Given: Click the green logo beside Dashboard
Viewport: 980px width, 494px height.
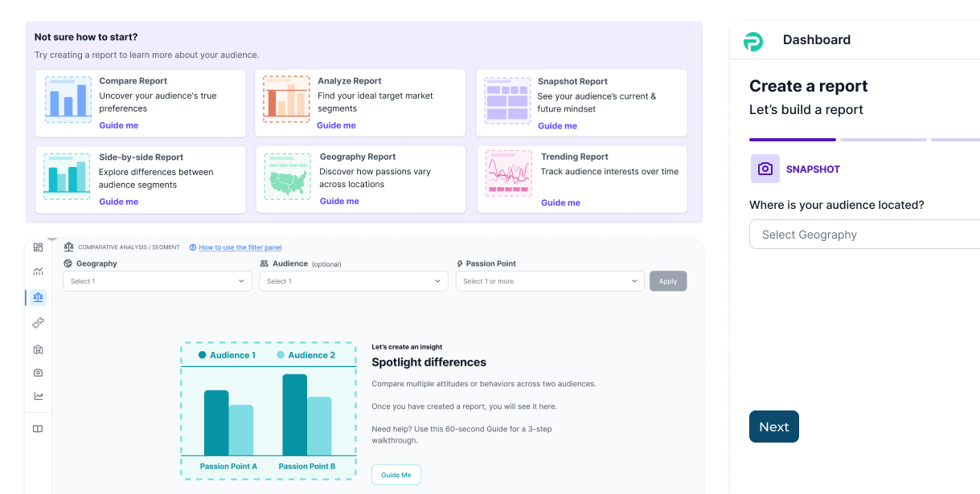Looking at the screenshot, I should pyautogui.click(x=752, y=41).
